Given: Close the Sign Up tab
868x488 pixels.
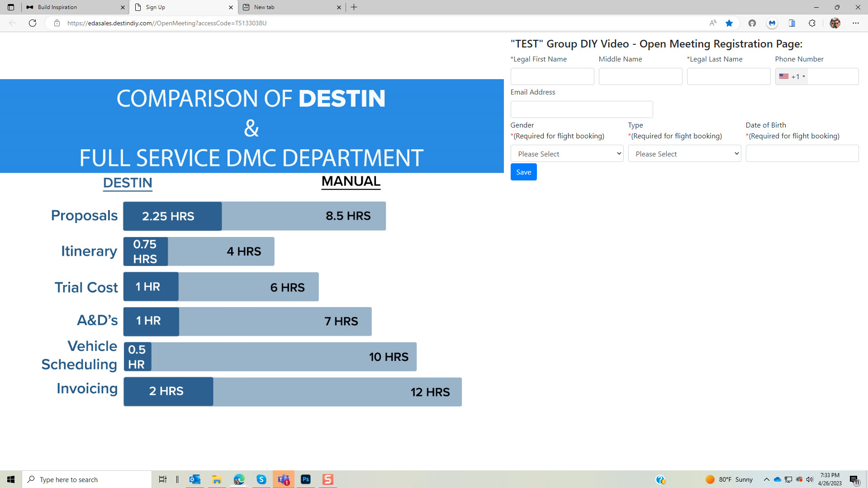Looking at the screenshot, I should pyautogui.click(x=231, y=7).
